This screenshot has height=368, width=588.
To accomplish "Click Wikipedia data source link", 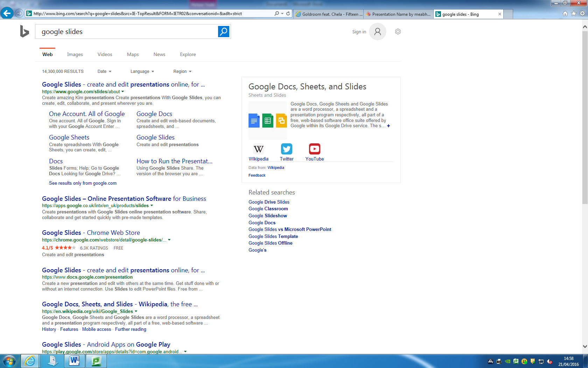I will [276, 168].
